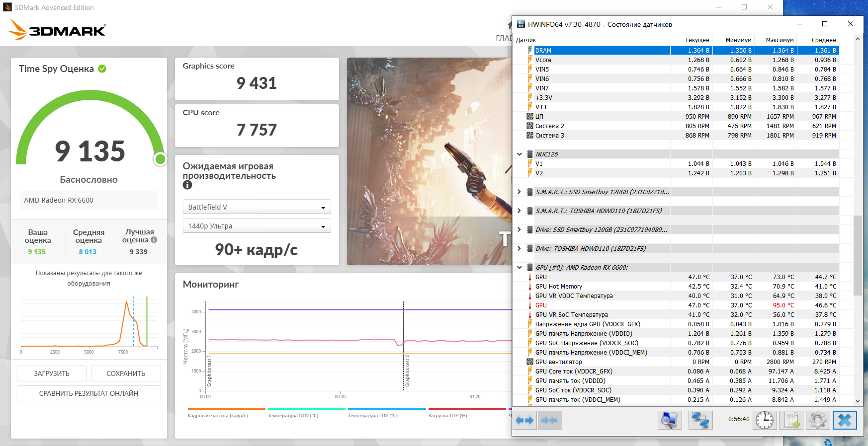The width and height of the screenshot is (868, 446).
Task: Sort by the Текущее column header
Action: 692,40
